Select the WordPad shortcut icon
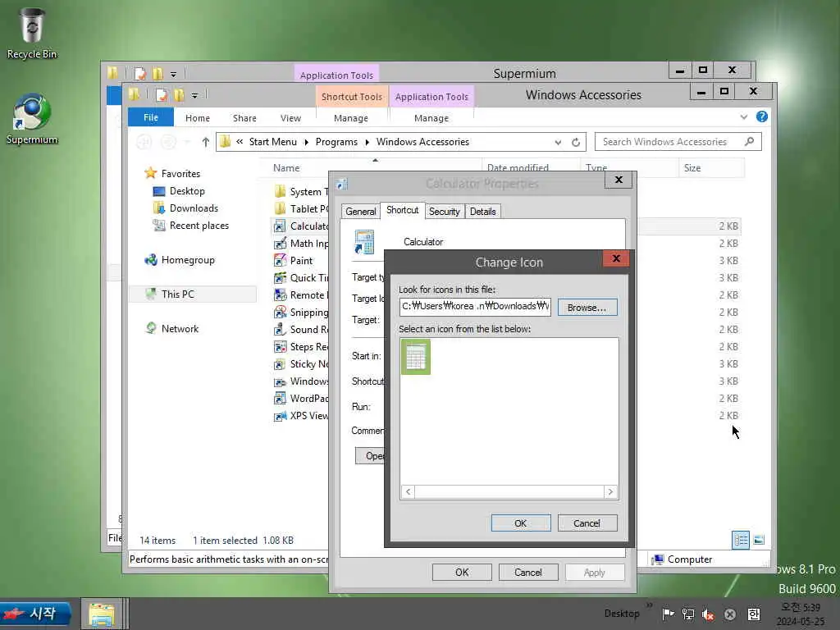The height and width of the screenshot is (630, 840). (x=281, y=398)
